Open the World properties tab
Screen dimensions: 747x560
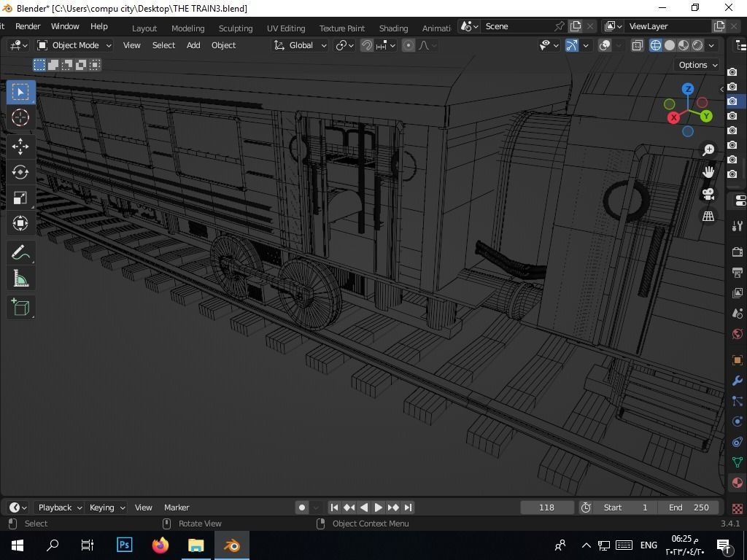tap(737, 334)
